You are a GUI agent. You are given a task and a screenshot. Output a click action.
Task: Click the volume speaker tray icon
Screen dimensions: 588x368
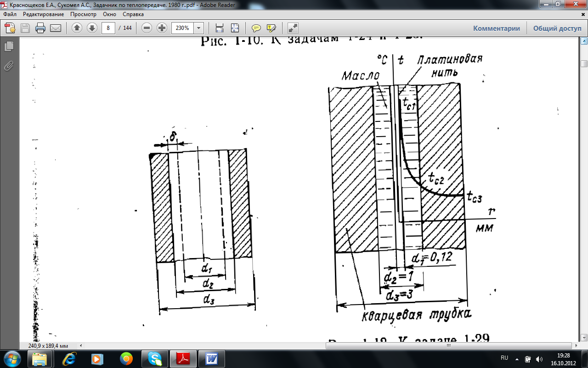pyautogui.click(x=538, y=358)
